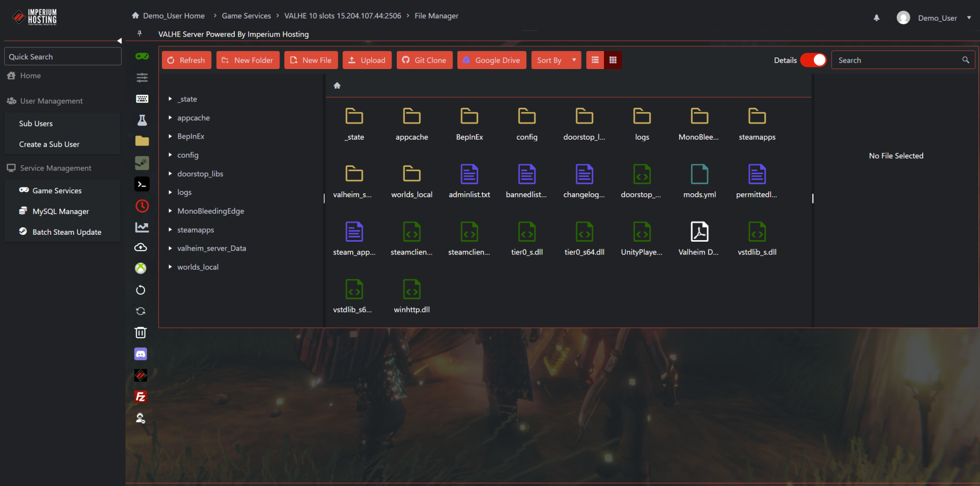Viewport: 980px width, 486px height.
Task: Toggle the Details panel switch
Action: [813, 60]
